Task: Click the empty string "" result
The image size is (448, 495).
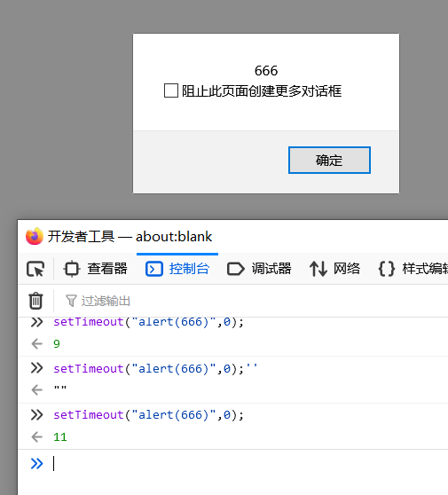Action: pyautogui.click(x=60, y=389)
